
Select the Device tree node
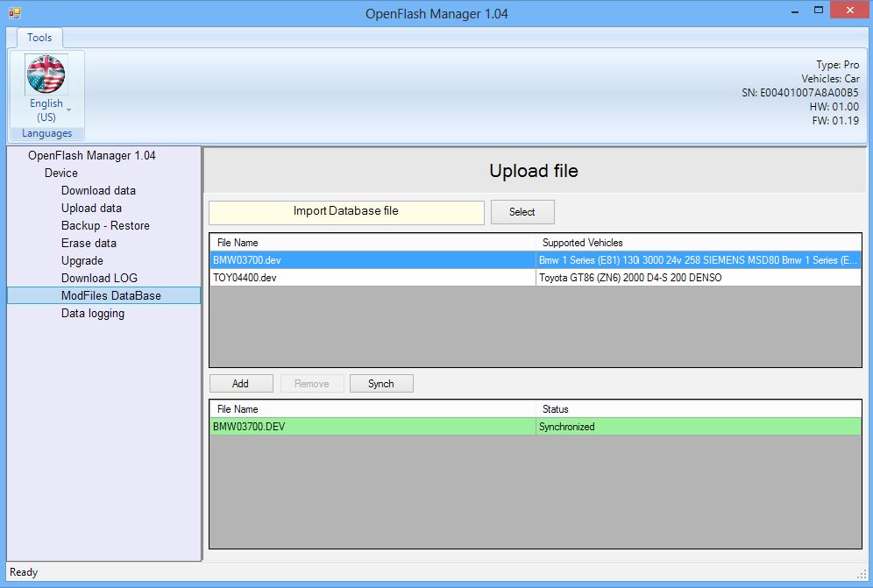(61, 174)
